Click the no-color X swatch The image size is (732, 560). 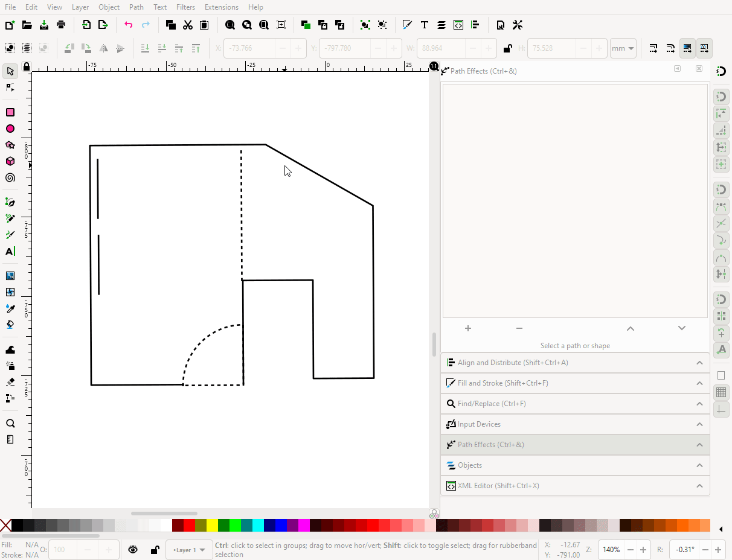point(5,526)
